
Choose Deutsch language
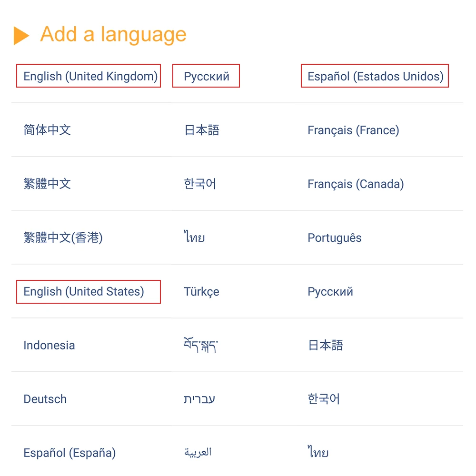click(45, 399)
